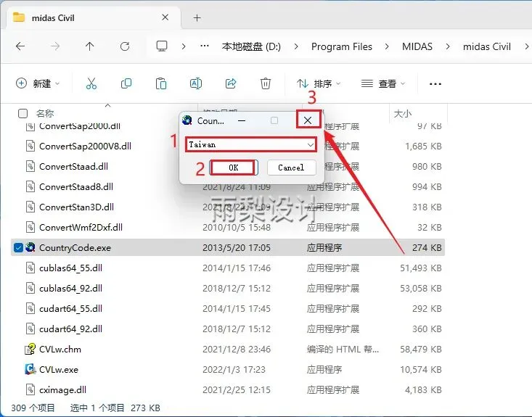Click the 2022/1/3 17:23 date cell
This screenshot has width=532, height=417.
[x=234, y=370]
